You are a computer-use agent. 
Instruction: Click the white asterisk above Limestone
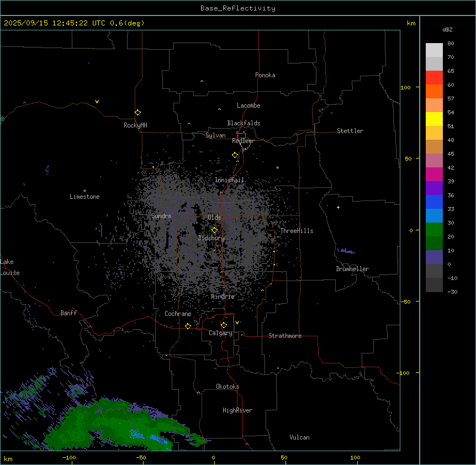tap(84, 191)
